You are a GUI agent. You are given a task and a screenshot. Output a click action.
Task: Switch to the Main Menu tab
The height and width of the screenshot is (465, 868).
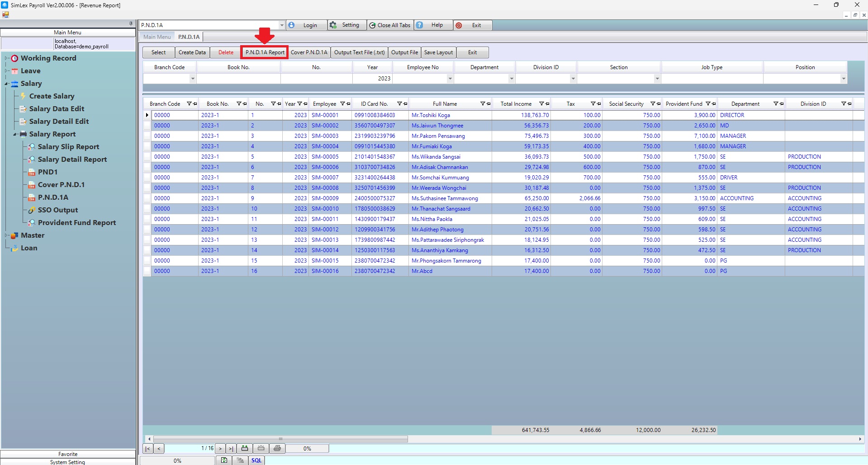[157, 37]
